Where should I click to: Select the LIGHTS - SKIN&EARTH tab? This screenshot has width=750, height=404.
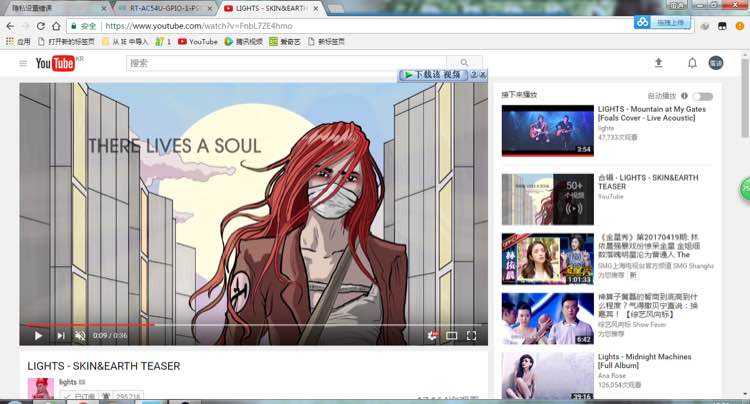[270, 8]
